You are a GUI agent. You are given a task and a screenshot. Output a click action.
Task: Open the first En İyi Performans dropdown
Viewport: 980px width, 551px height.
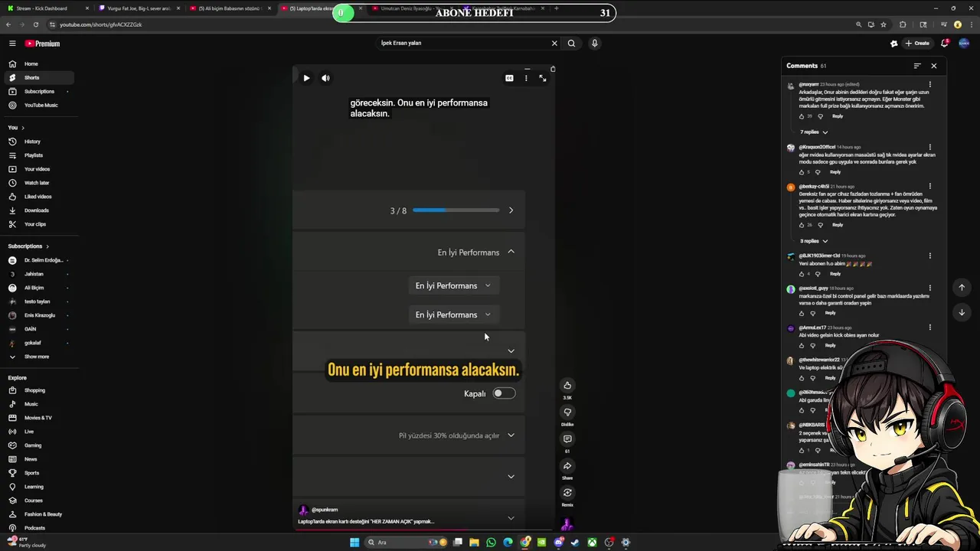tap(452, 285)
